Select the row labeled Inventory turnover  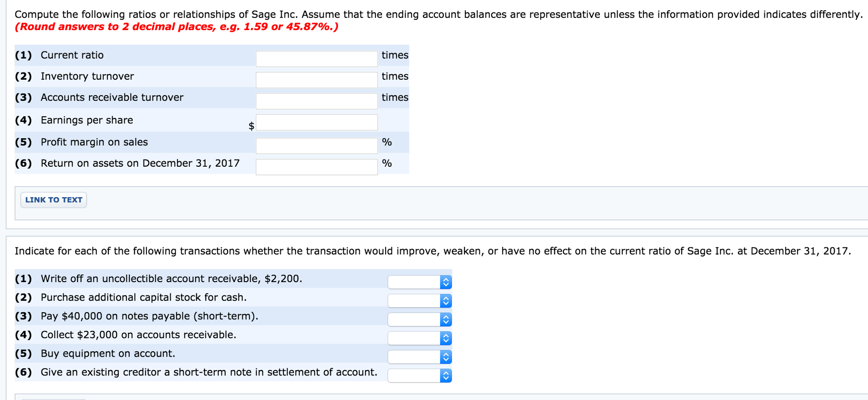pyautogui.click(x=87, y=76)
